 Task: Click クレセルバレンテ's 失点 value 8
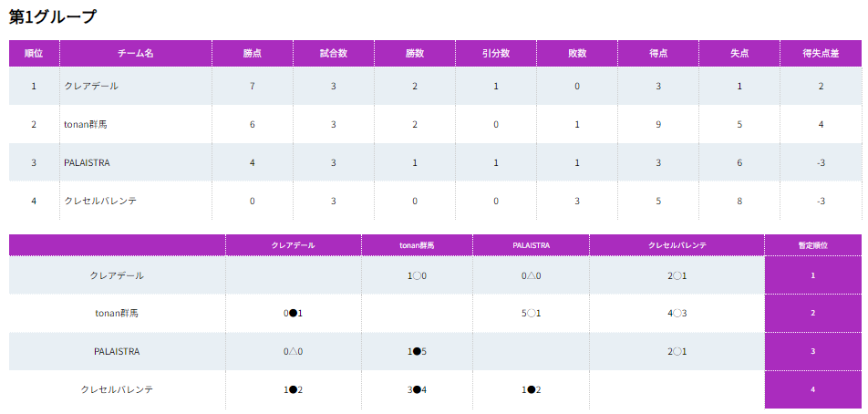click(x=739, y=201)
